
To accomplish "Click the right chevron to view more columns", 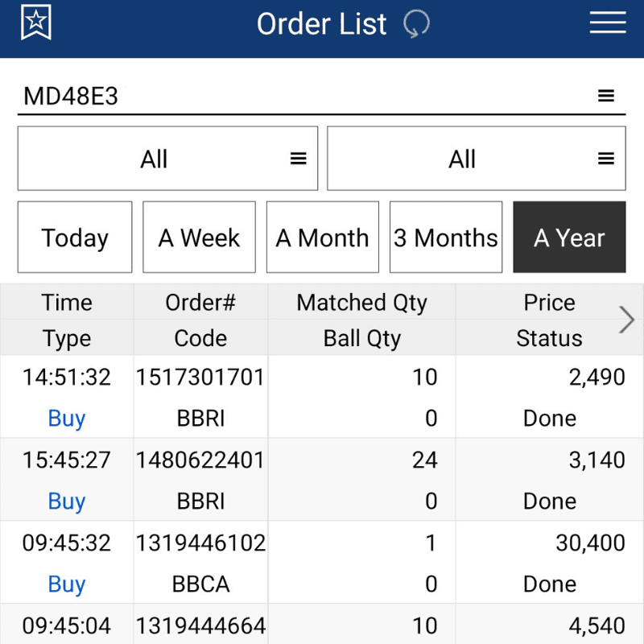I will (626, 320).
